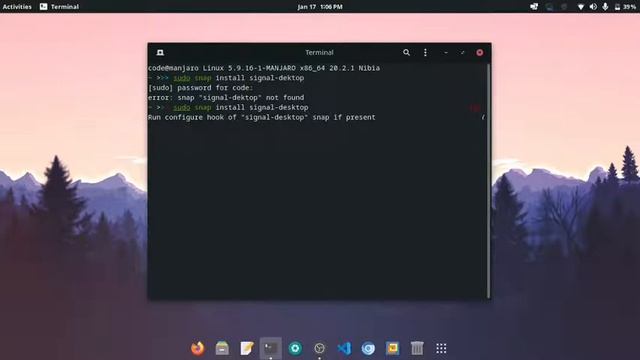Click the leftmost white tray icon in top bar
The height and width of the screenshot is (360, 640).
click(x=534, y=7)
